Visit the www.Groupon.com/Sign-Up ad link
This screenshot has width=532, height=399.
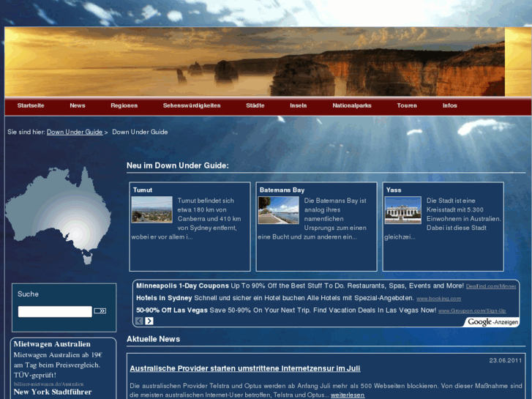click(472, 311)
